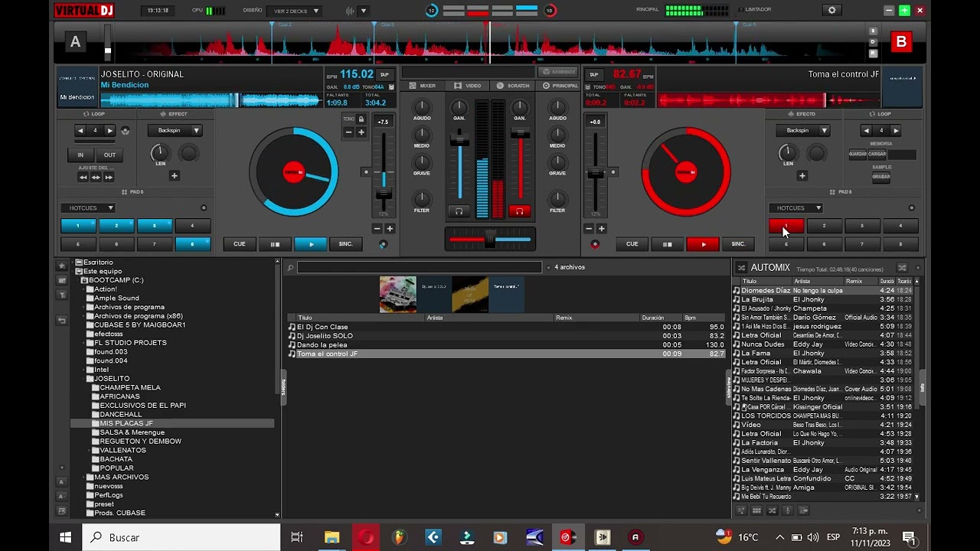The height and width of the screenshot is (551, 980).
Task: Click deck A loop IN button
Action: 80,155
